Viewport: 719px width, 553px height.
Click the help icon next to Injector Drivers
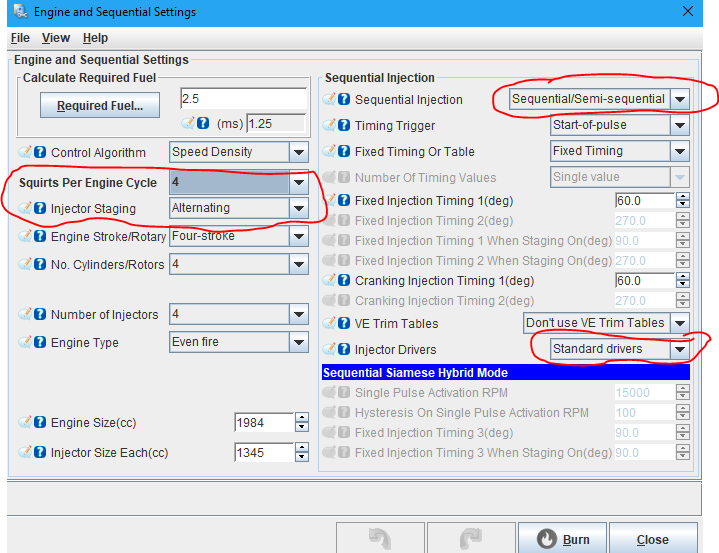coord(344,350)
